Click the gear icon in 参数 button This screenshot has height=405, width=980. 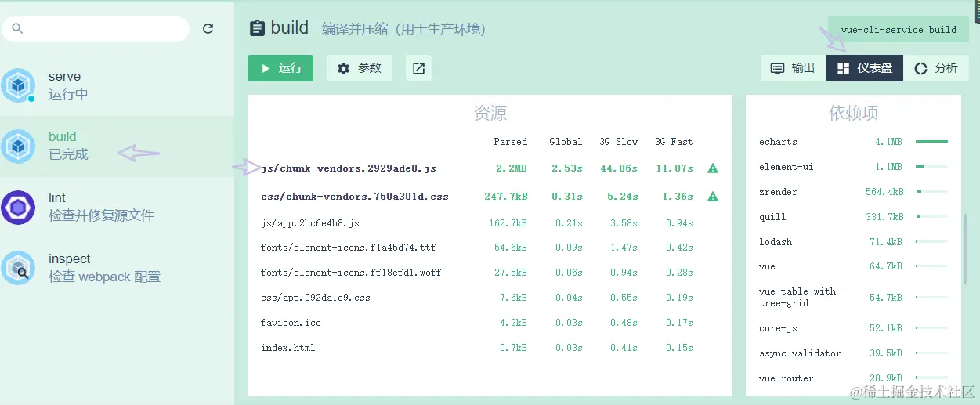point(344,68)
